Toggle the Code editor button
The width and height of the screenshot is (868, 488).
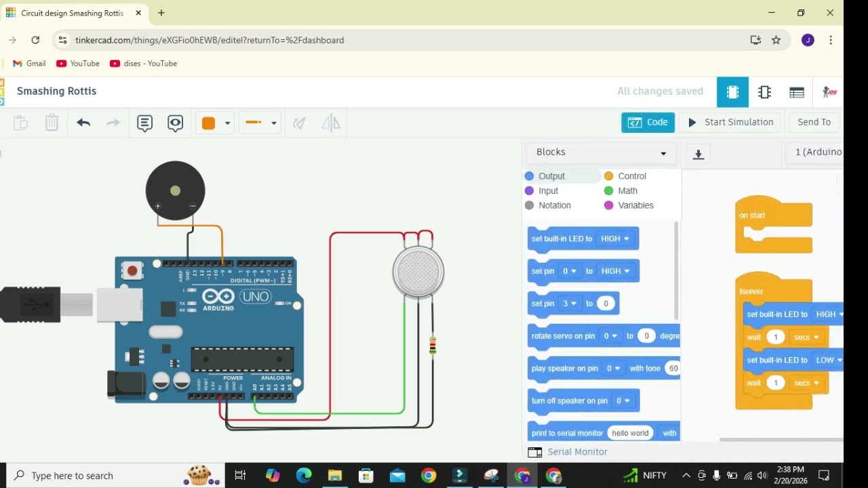point(648,123)
